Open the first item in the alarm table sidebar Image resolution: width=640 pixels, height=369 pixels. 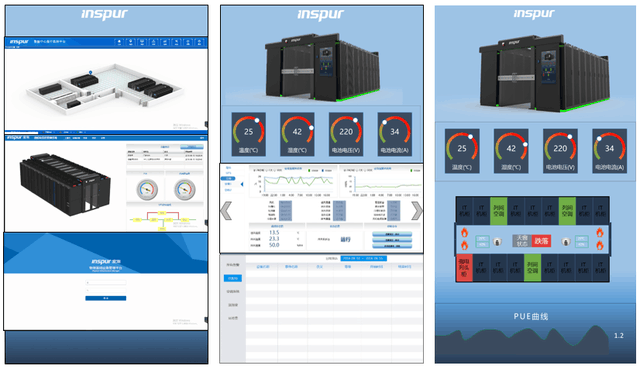(233, 265)
